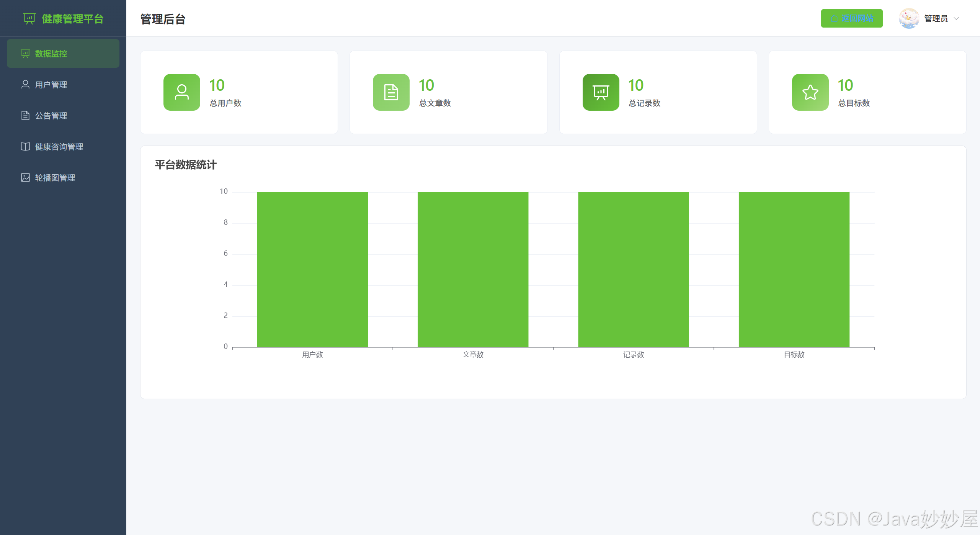Viewport: 980px width, 535px height.
Task: Click the admin avatar picture
Action: (x=909, y=18)
